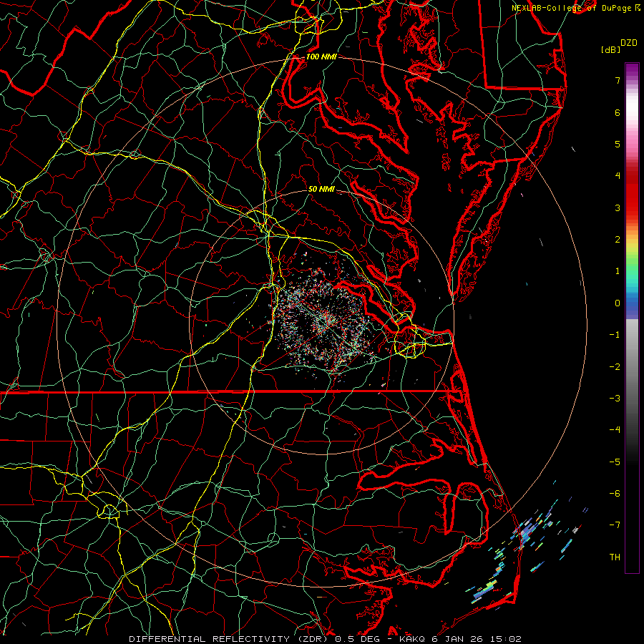Click the ZDR color scale bar
The height and width of the screenshot is (644, 644).
click(x=632, y=318)
